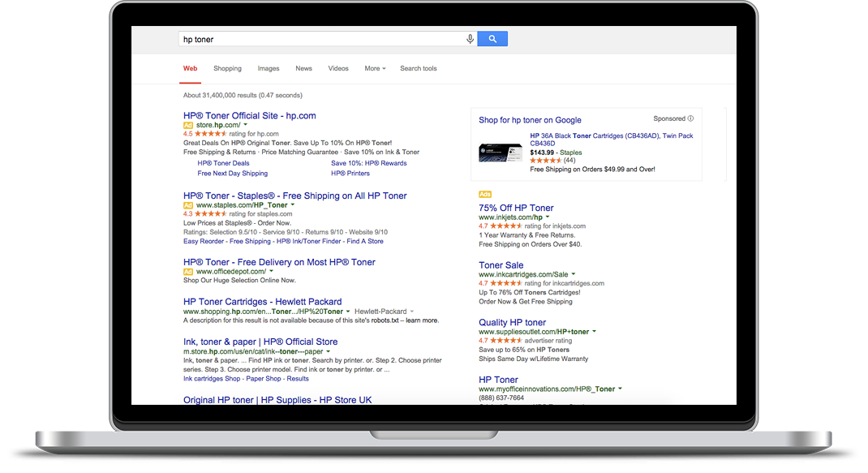Switch to the Images tab

269,69
